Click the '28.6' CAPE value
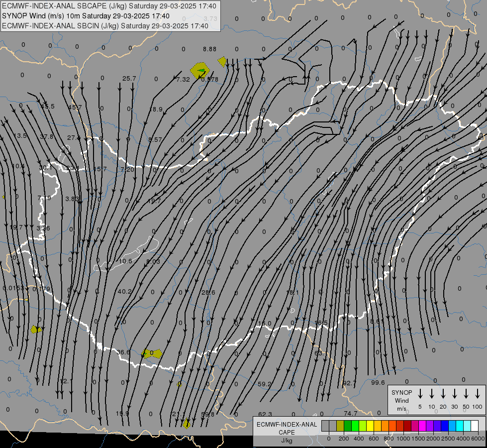487x448 pixels. (208, 292)
